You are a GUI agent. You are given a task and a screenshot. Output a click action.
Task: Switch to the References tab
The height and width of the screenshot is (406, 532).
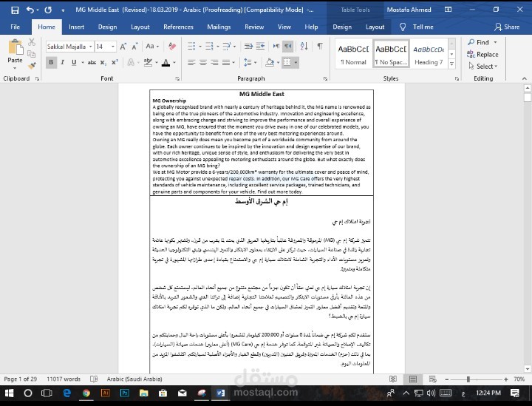click(178, 27)
